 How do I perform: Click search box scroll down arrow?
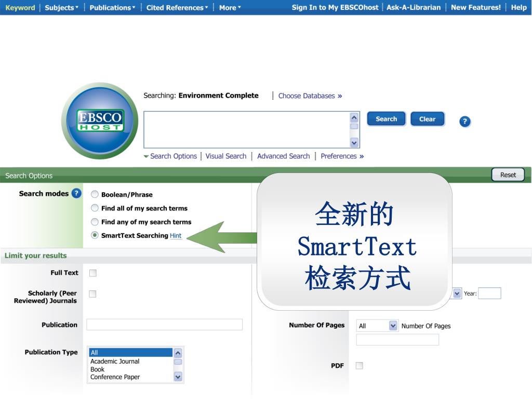354,143
